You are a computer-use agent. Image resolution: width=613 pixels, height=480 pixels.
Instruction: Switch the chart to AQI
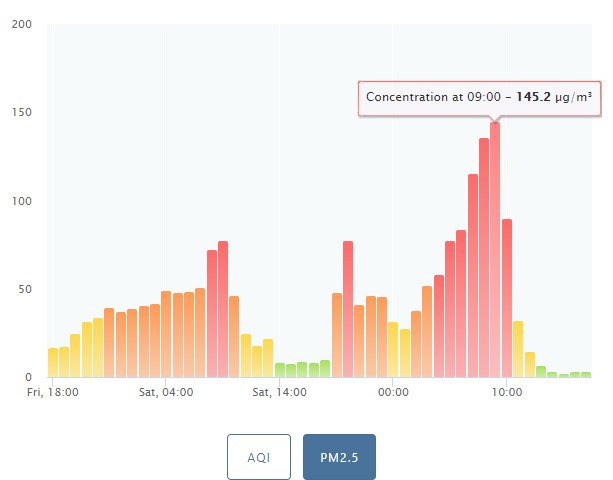pos(258,457)
